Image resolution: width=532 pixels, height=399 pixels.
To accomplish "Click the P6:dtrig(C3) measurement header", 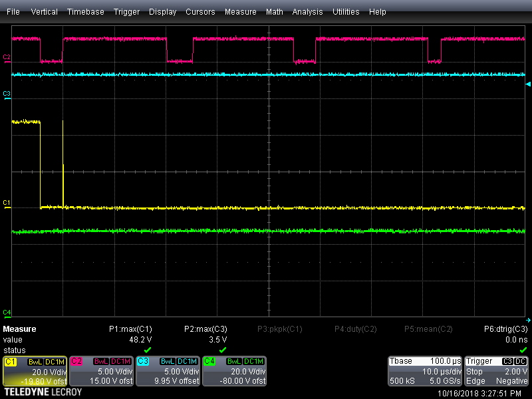I will coord(506,329).
